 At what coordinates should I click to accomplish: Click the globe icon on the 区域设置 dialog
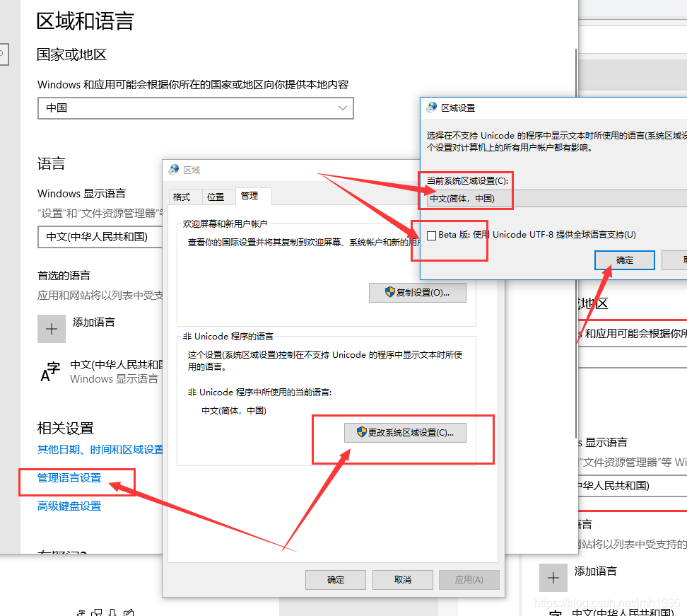(431, 107)
